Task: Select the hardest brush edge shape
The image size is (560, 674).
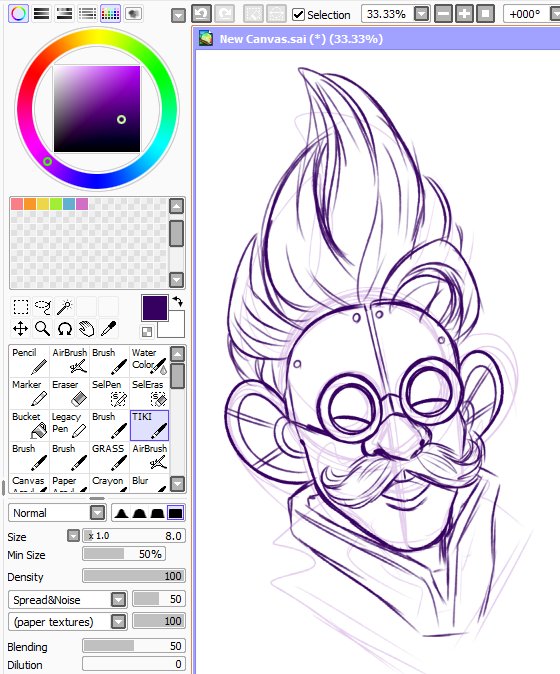Action: pos(175,513)
